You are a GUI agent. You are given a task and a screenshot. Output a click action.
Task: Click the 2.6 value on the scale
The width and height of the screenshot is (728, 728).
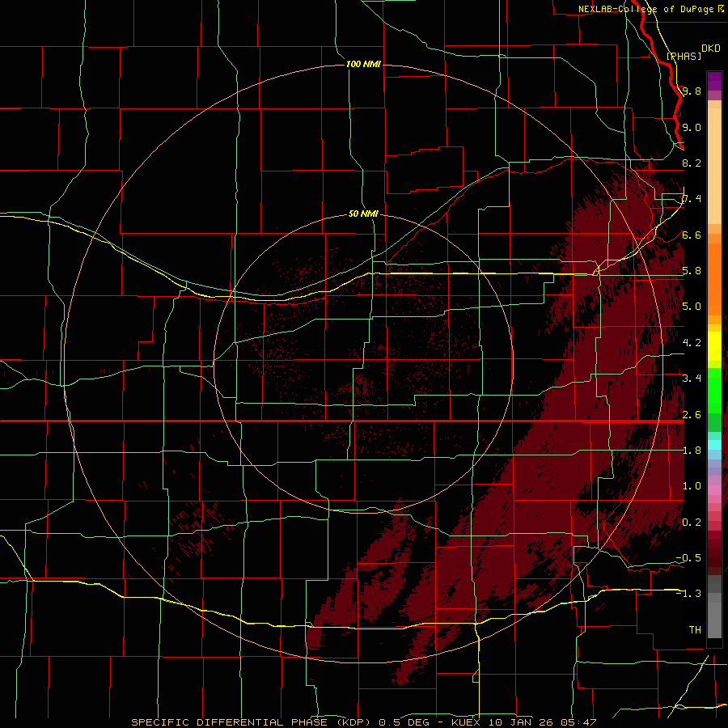coord(692,415)
